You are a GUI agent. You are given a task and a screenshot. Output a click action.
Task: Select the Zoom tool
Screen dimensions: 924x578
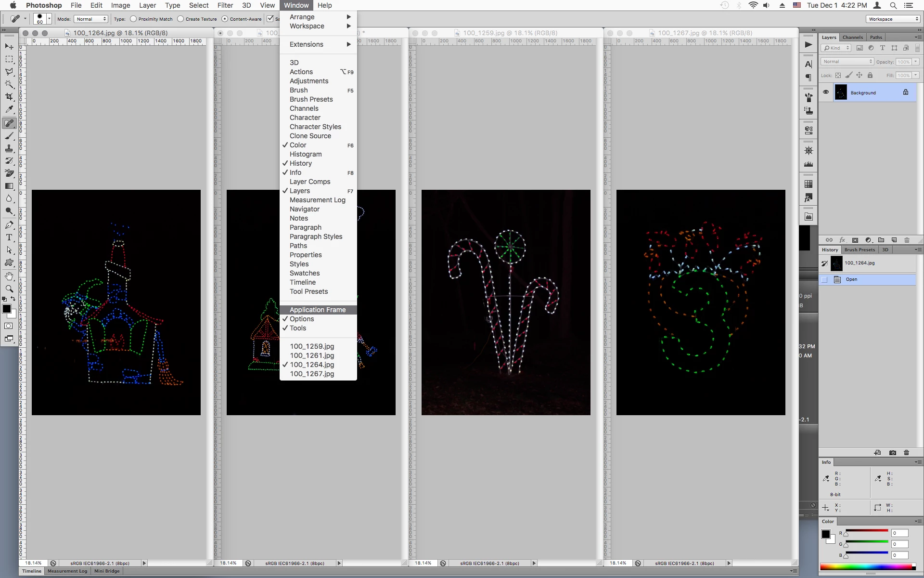(9, 289)
